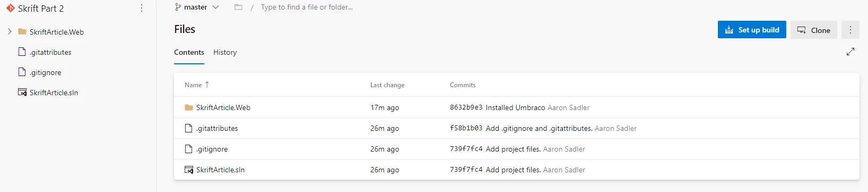868x192 pixels.
Task: Click SkriftArticle.sln solution icon in sidebar
Action: [22, 93]
